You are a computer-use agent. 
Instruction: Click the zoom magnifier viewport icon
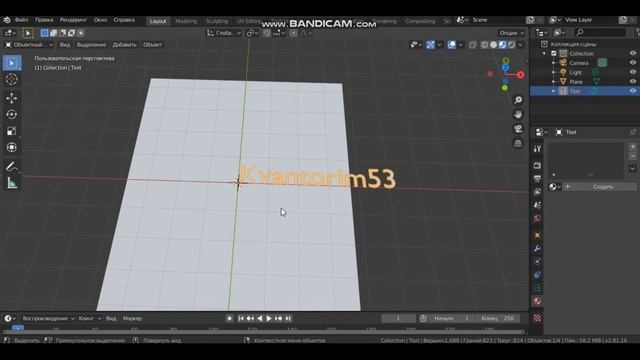(518, 100)
